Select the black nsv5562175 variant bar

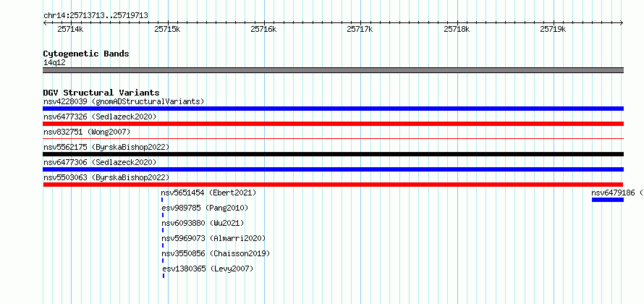click(x=333, y=154)
